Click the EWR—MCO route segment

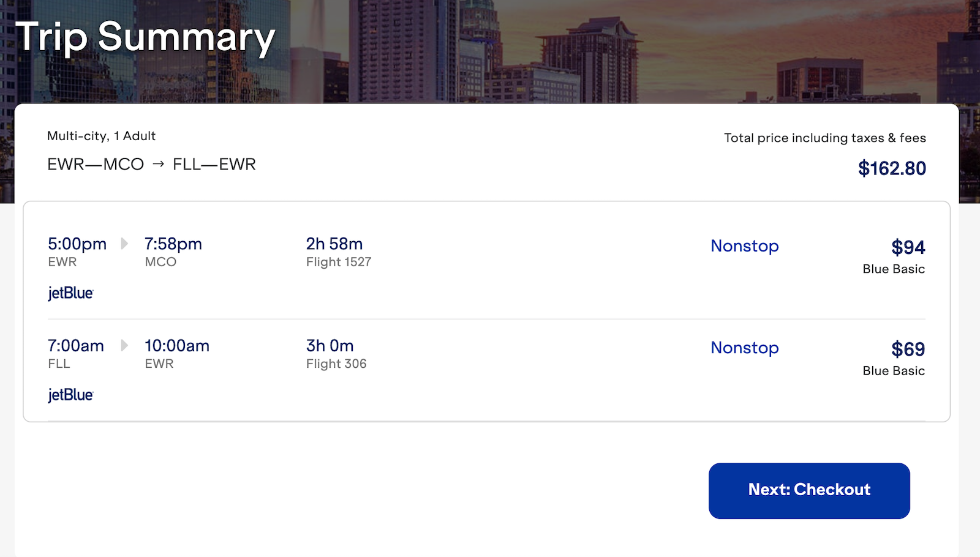[95, 164]
